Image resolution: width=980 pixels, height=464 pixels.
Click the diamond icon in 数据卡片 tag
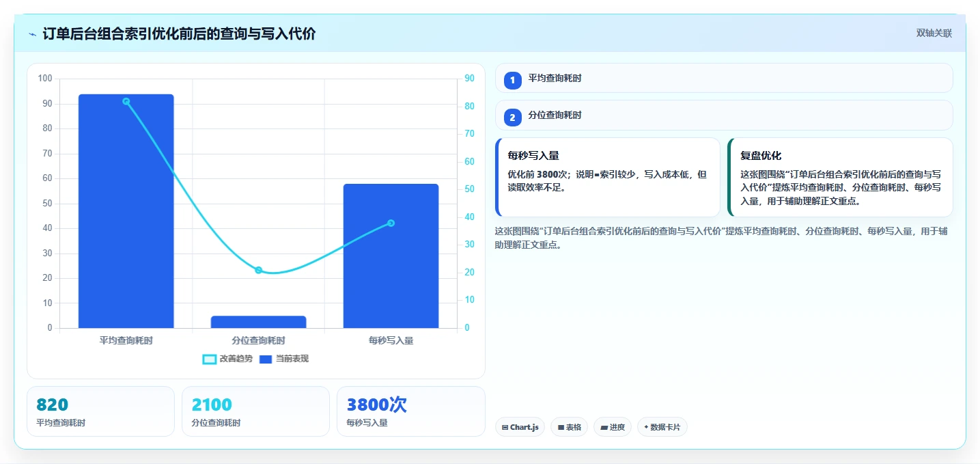pyautogui.click(x=646, y=427)
